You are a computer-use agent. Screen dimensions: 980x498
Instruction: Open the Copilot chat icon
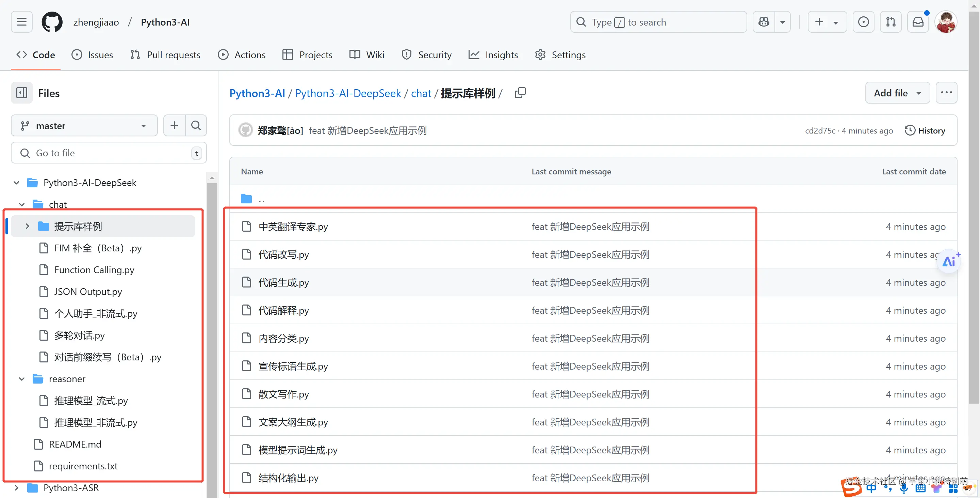pos(764,22)
